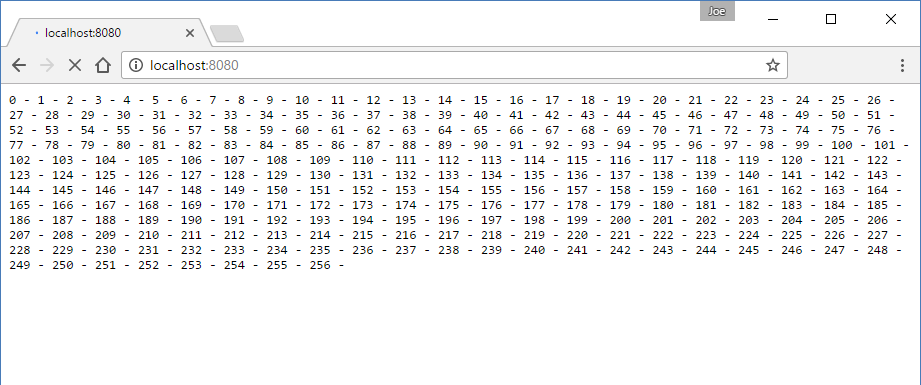This screenshot has height=385, width=921.
Task: Click the number 52 in output
Action: 16,130
